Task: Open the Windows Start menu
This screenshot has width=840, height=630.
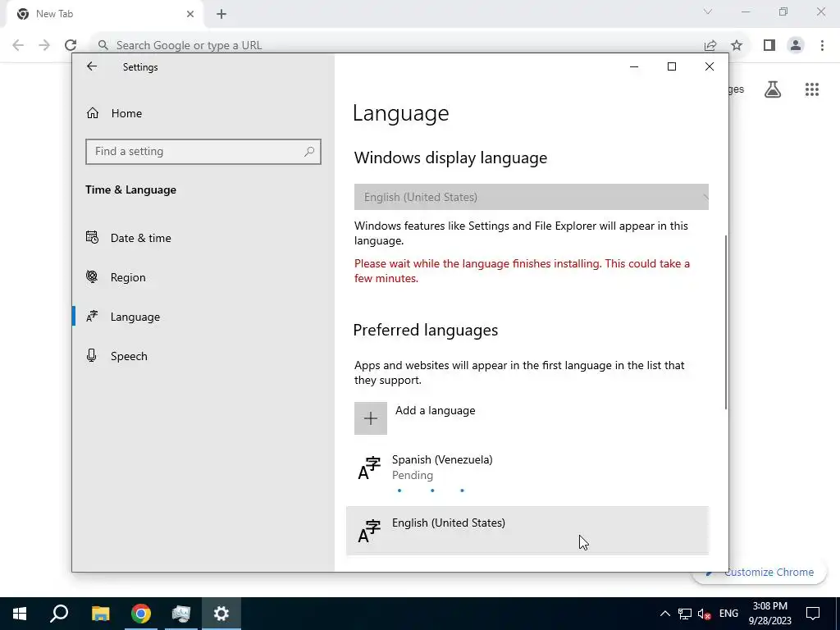Action: click(x=20, y=614)
